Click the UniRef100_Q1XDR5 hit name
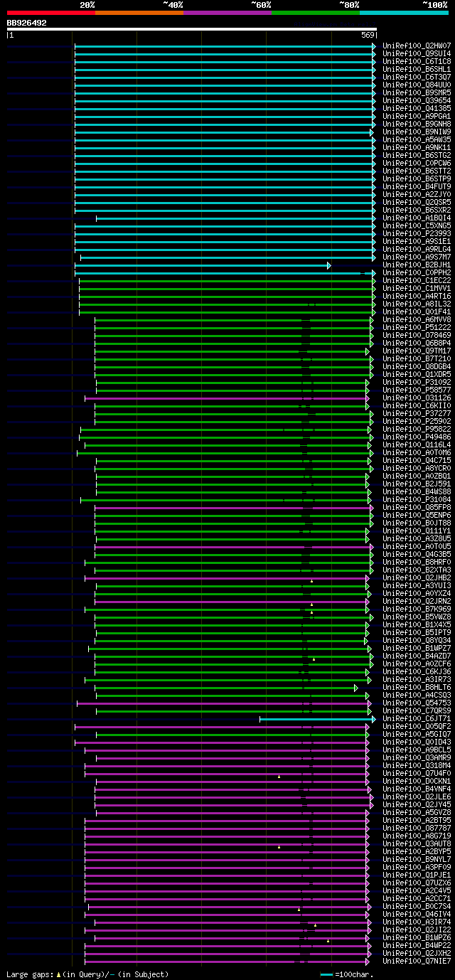 coord(417,375)
